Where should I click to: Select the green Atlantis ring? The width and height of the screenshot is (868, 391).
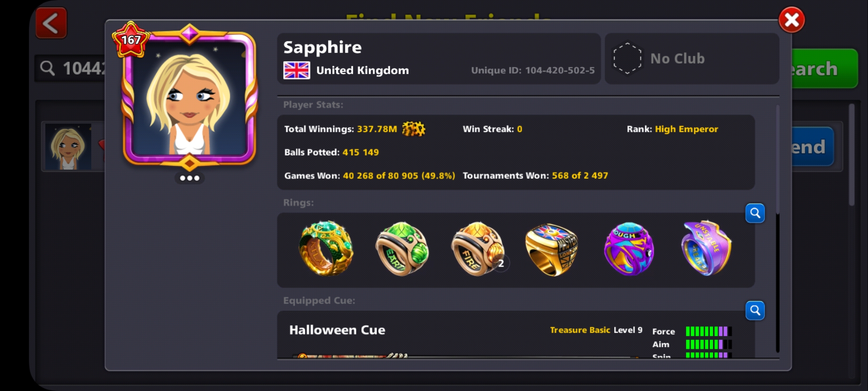click(326, 248)
